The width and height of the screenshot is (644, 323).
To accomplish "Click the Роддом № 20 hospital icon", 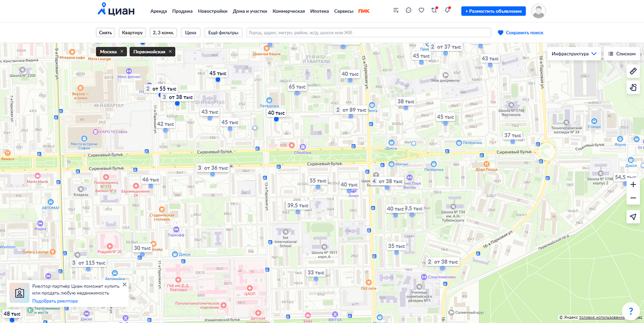I will [110, 246].
